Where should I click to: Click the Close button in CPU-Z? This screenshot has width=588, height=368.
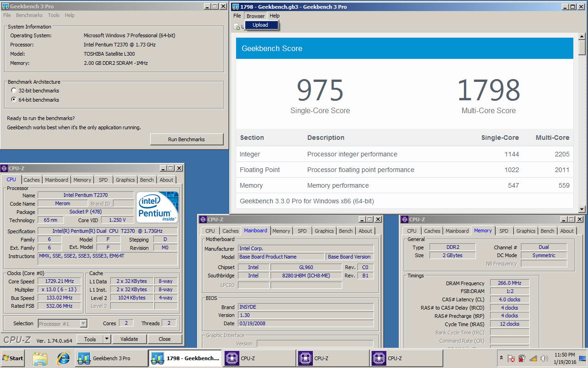click(164, 339)
